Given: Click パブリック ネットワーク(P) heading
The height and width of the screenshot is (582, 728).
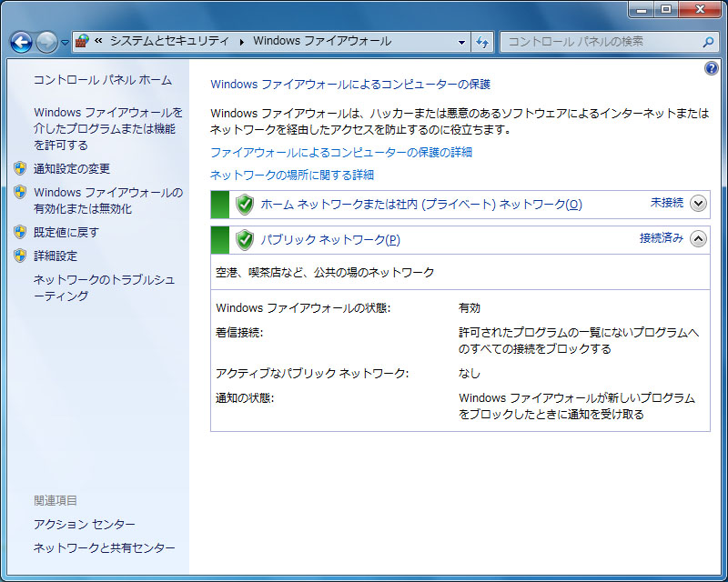Looking at the screenshot, I should pos(330,239).
